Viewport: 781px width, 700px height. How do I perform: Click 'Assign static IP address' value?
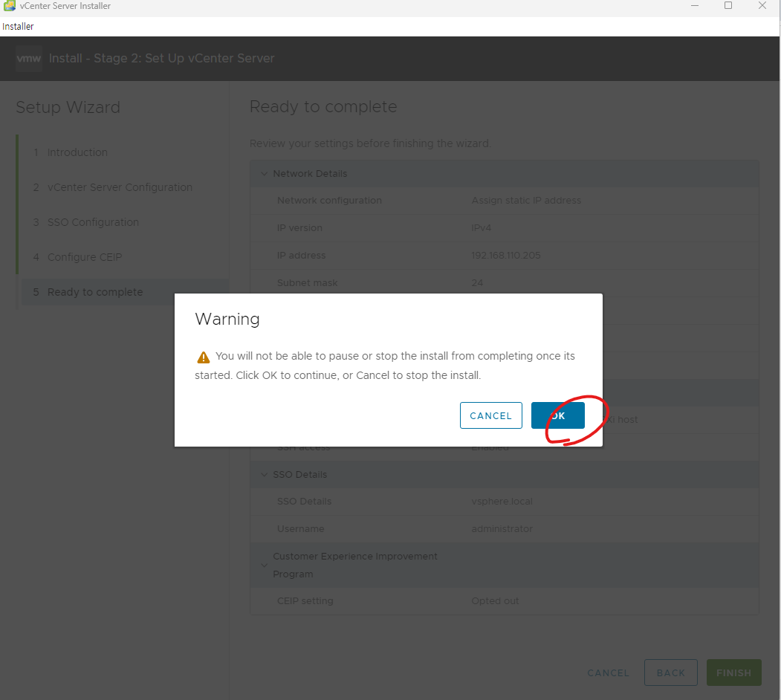(x=526, y=201)
